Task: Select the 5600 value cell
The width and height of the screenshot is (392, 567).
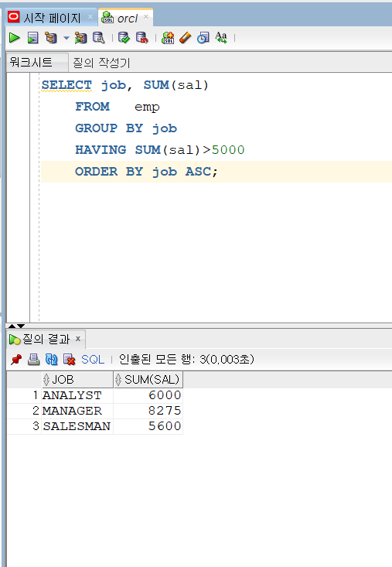Action: click(148, 427)
